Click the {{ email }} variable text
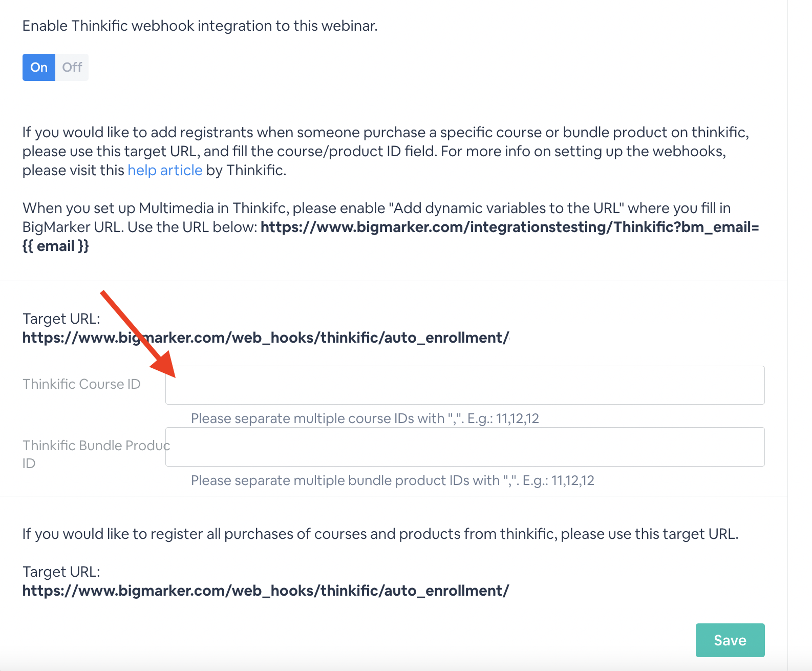Viewport: 812px width, 671px height. (x=56, y=246)
